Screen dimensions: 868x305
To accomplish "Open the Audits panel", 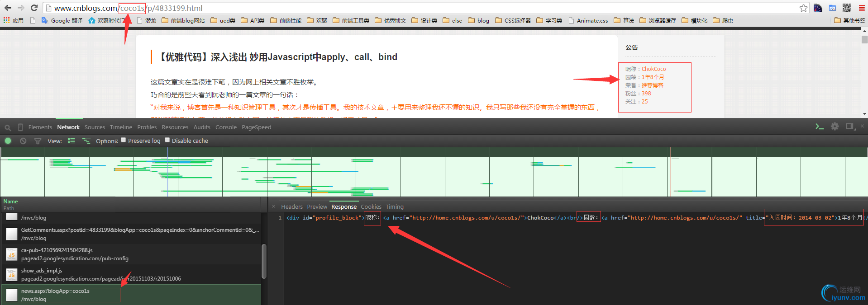I will click(x=202, y=127).
